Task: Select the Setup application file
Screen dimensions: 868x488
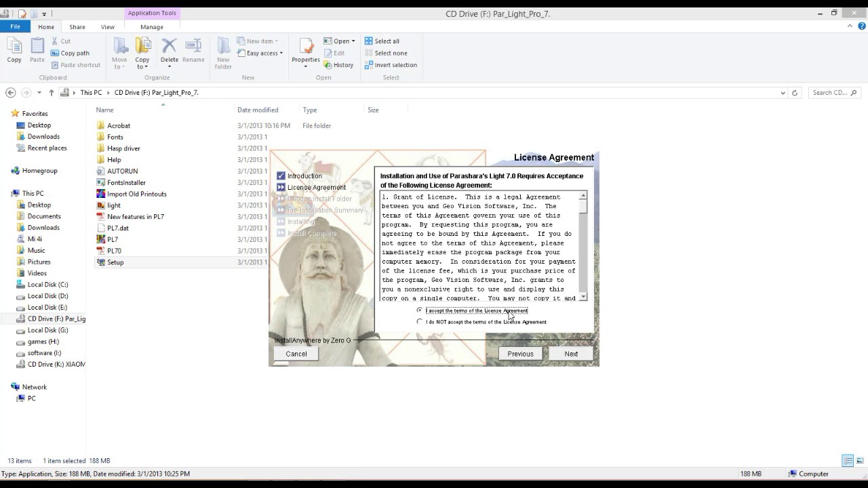Action: (115, 262)
